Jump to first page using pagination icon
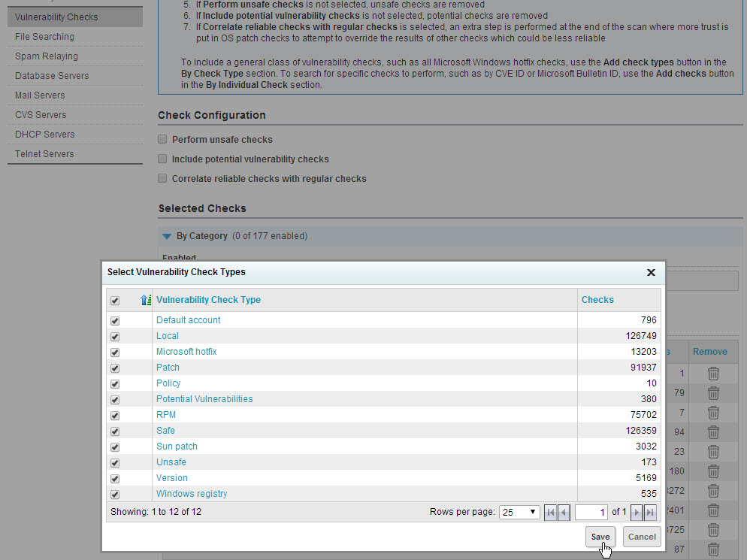The height and width of the screenshot is (560, 747). [x=552, y=512]
